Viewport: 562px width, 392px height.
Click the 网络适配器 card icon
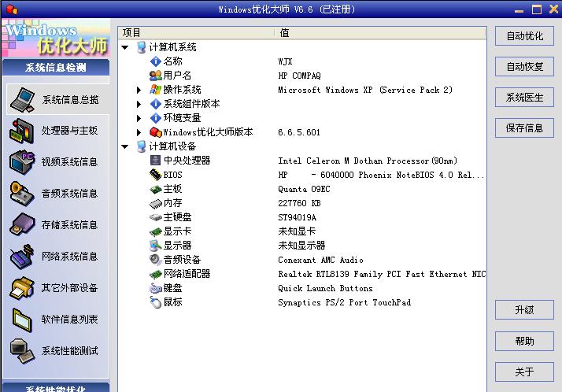(156, 275)
